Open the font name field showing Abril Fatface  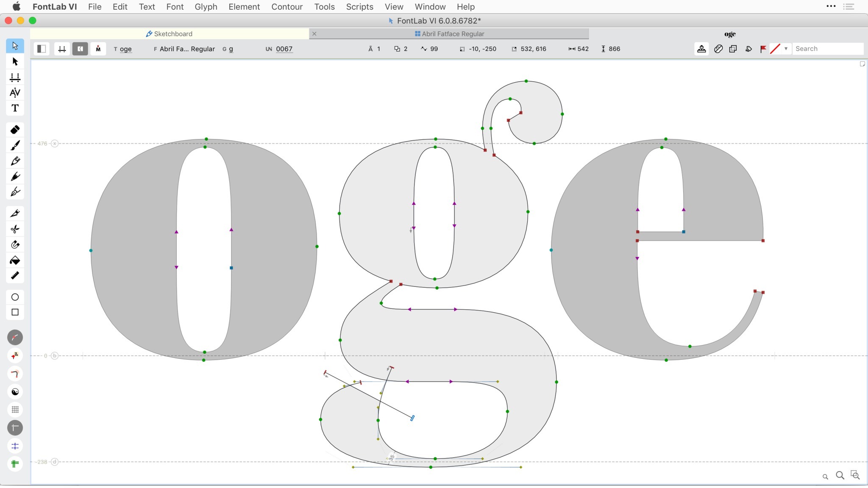coord(186,49)
